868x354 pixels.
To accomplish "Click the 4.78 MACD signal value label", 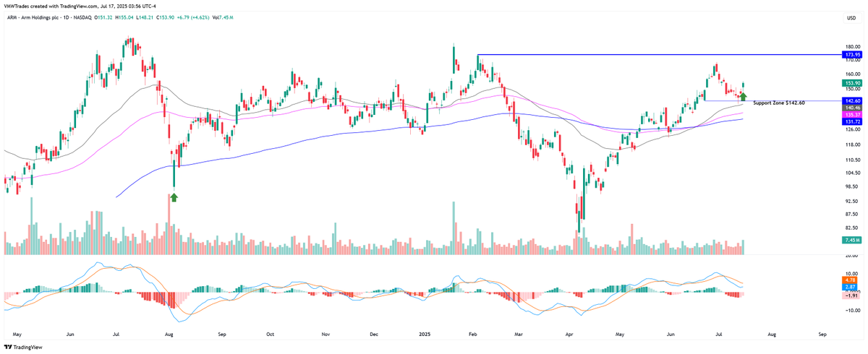I will pyautogui.click(x=851, y=280).
